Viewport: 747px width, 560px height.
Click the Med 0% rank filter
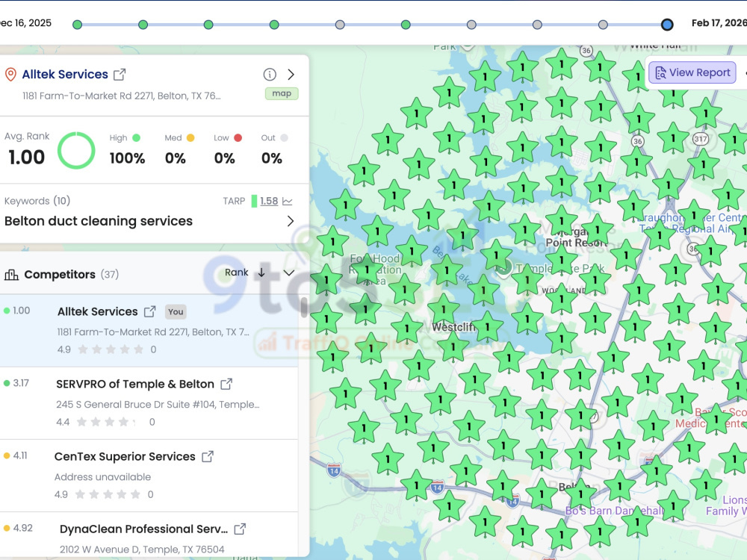[x=179, y=149]
